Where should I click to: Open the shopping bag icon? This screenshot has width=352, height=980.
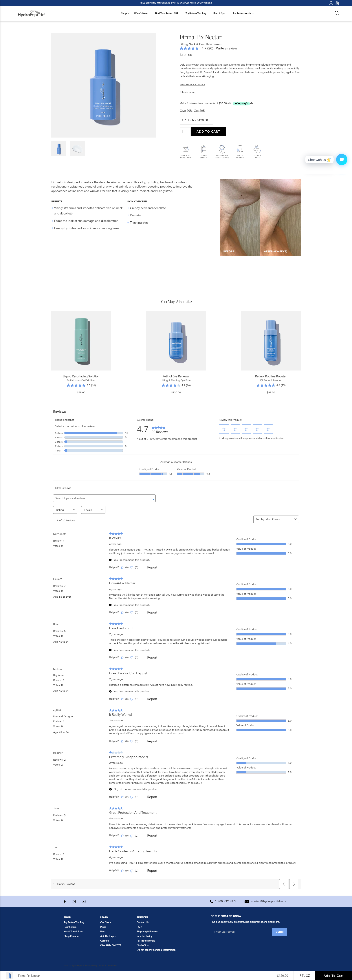337,3
